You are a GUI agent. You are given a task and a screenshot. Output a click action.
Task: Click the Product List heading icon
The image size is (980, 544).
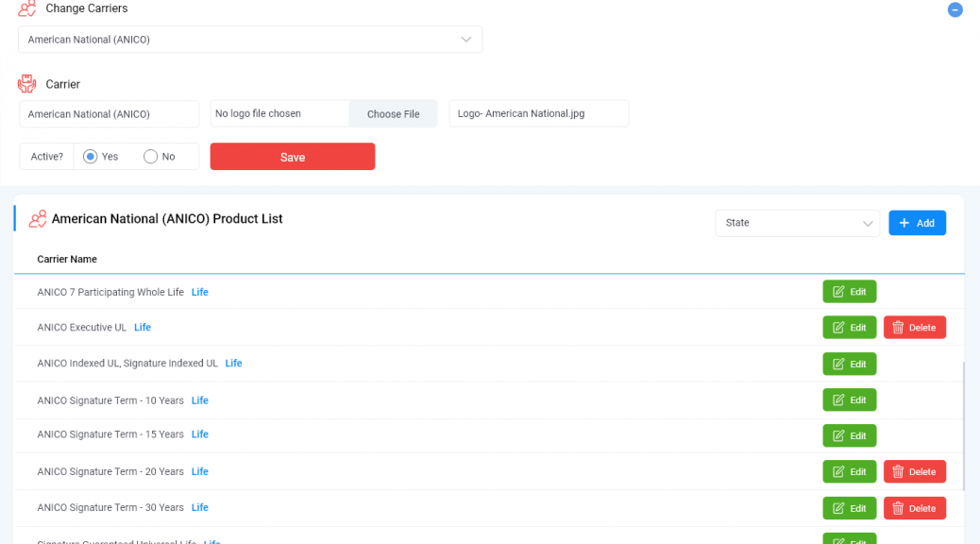coord(38,219)
